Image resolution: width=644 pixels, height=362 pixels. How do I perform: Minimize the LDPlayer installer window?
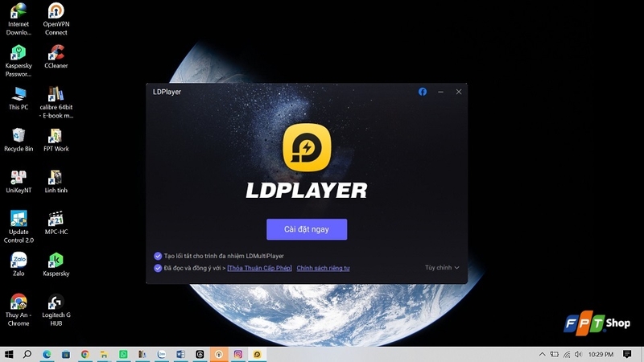click(440, 92)
